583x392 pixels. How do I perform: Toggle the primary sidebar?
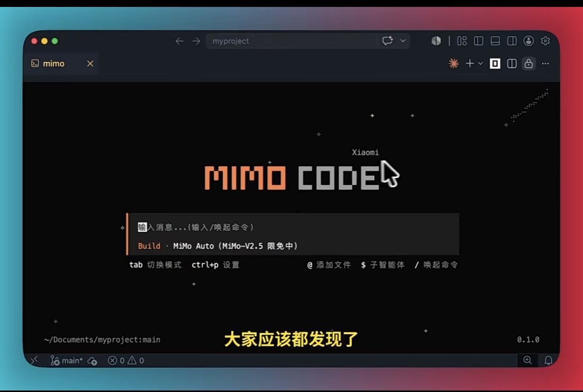click(479, 41)
